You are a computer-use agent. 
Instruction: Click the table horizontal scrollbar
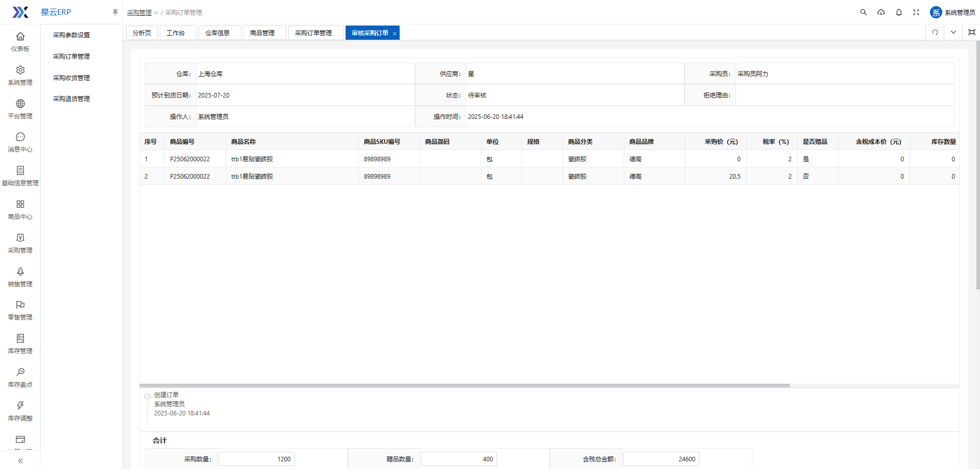(x=464, y=386)
